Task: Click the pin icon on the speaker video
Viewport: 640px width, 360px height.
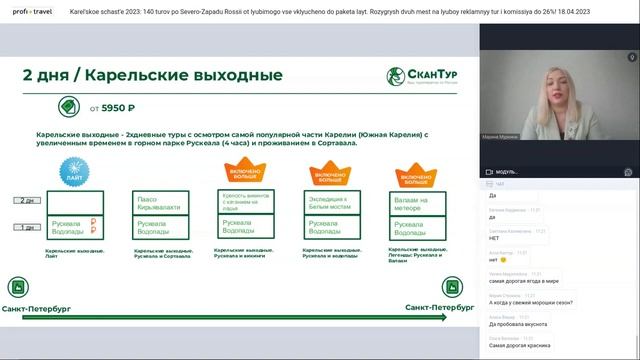Action: 632,58
